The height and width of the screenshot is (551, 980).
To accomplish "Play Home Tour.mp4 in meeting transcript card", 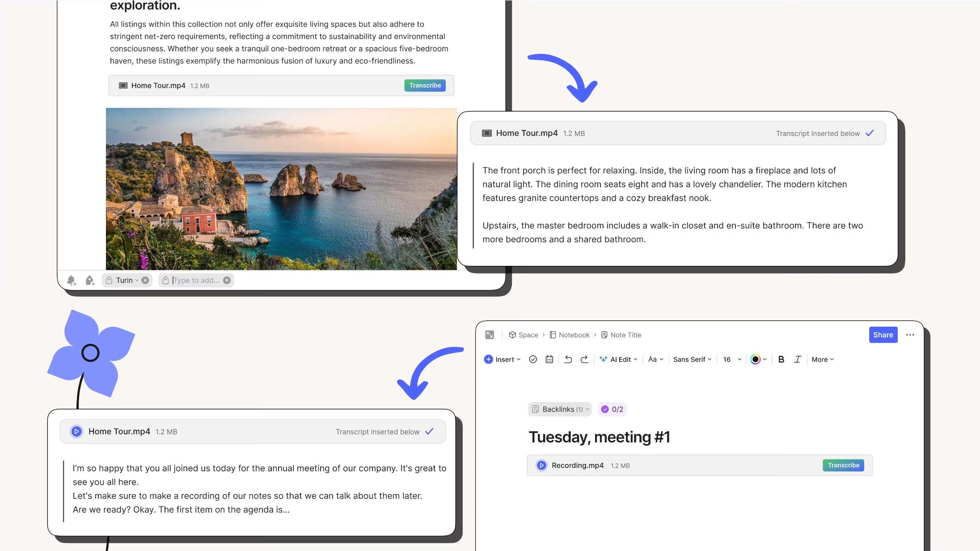I will [76, 431].
